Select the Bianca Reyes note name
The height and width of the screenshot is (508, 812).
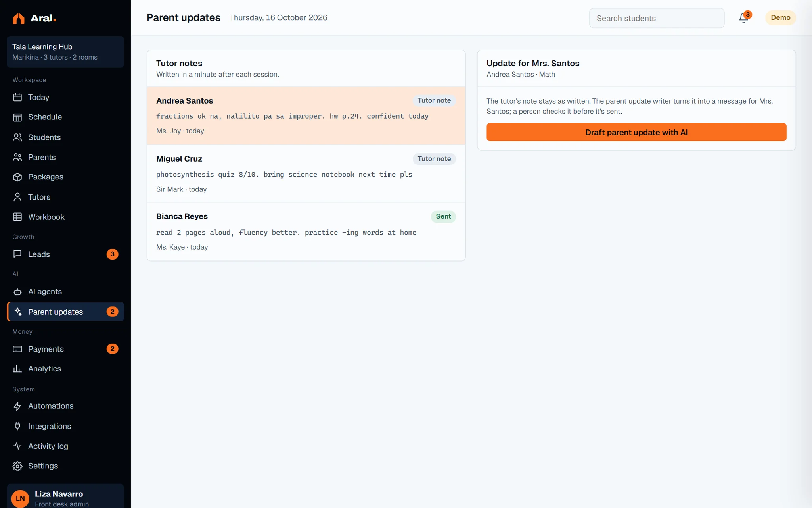182,216
